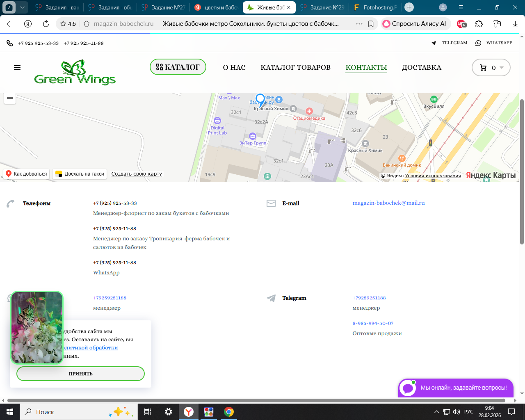
Task: Click the Digital Print Lab map marker
Action: pos(217,121)
